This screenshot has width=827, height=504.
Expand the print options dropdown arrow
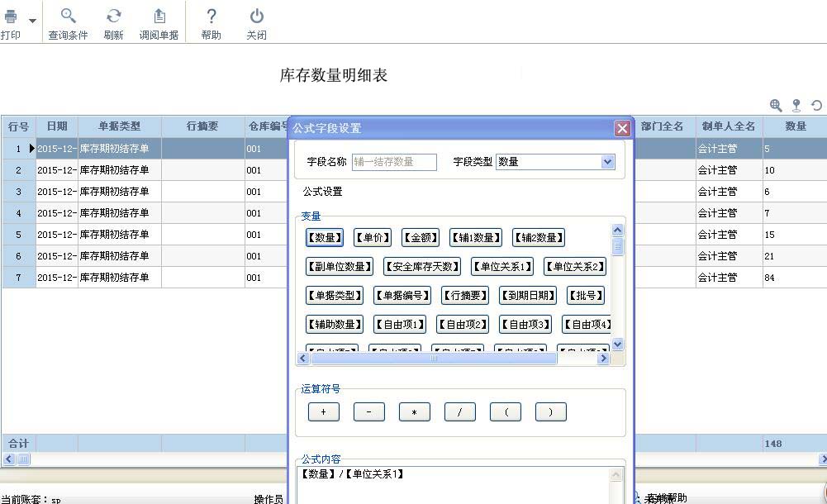point(33,21)
